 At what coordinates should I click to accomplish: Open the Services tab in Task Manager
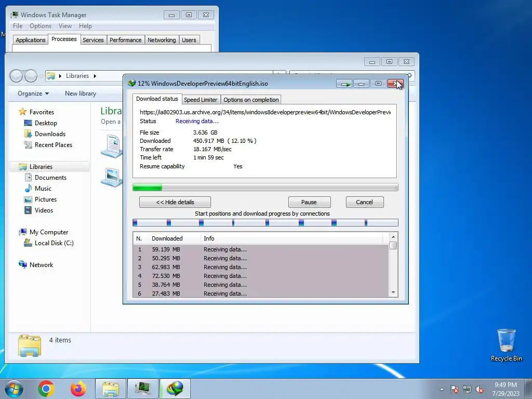pos(93,39)
